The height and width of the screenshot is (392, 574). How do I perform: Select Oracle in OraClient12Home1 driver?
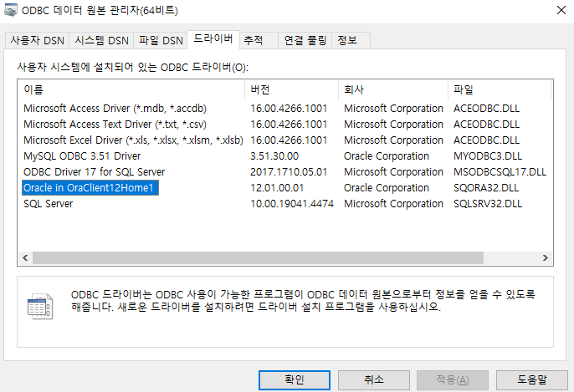coord(90,188)
